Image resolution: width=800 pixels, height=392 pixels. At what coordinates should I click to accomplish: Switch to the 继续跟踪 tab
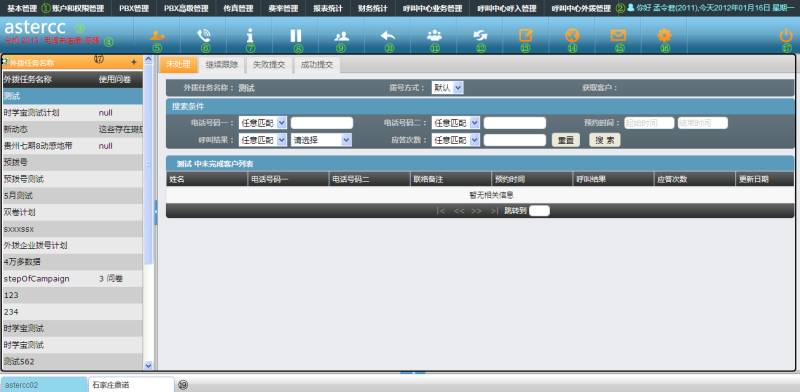[x=221, y=65]
